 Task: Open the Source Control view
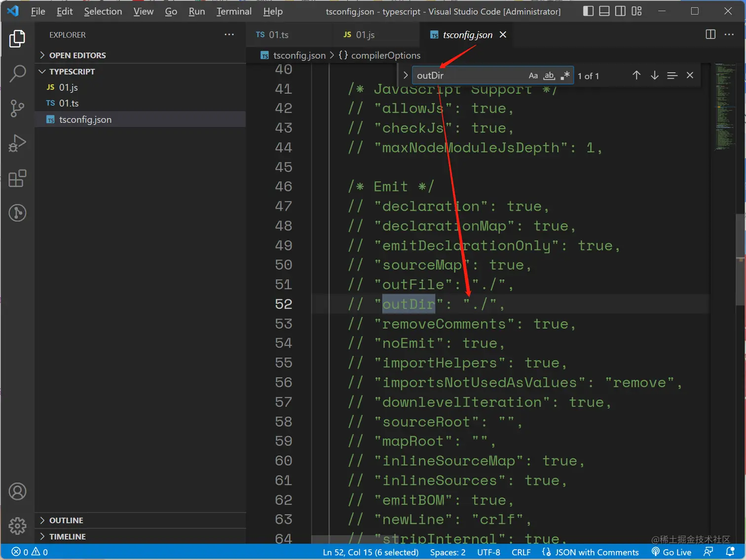click(17, 108)
